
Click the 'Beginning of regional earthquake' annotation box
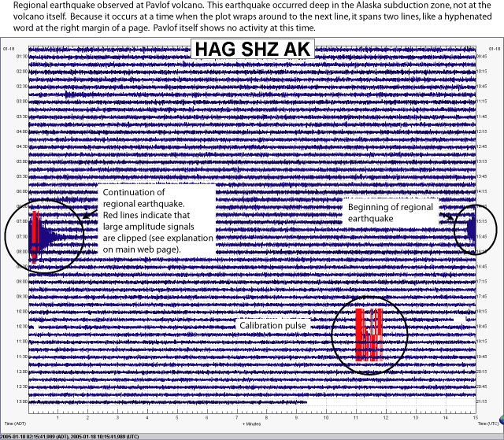pyautogui.click(x=391, y=212)
